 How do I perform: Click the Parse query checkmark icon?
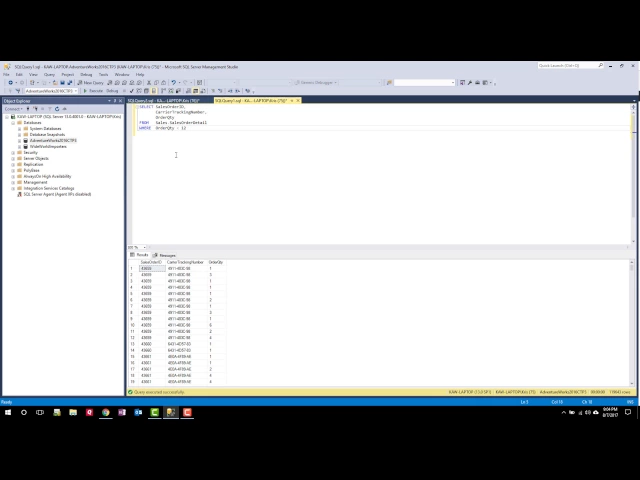[131, 91]
